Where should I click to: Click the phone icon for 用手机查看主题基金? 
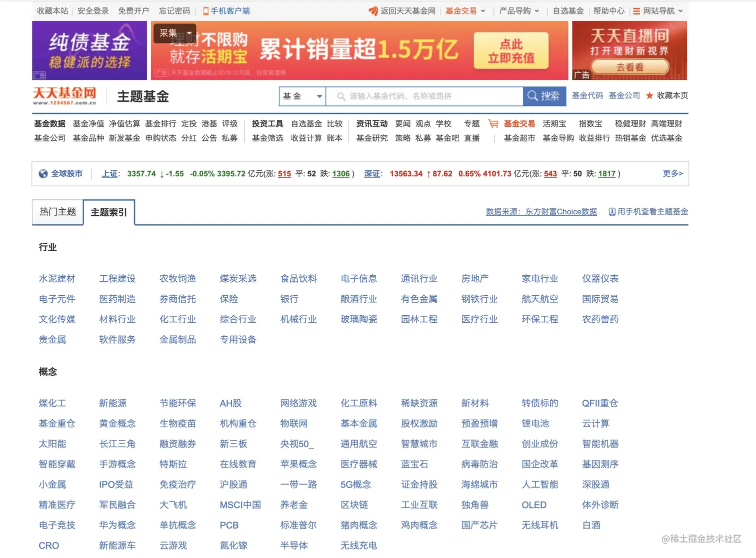[x=612, y=211]
